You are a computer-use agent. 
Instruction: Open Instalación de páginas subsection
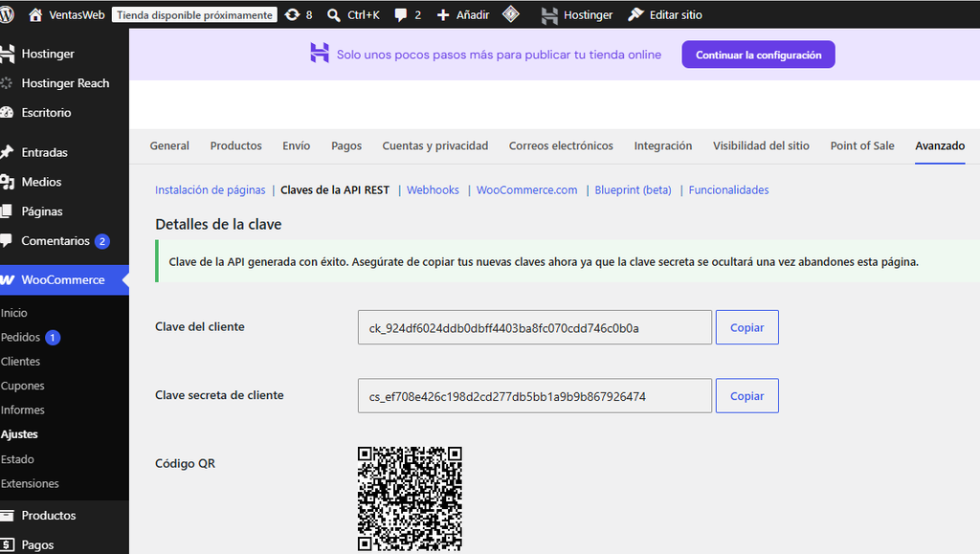click(210, 189)
